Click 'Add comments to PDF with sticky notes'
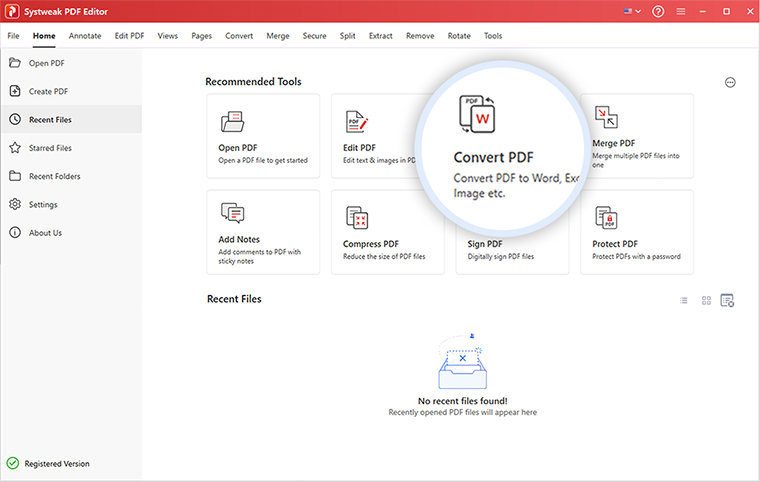Image resolution: width=760 pixels, height=482 pixels. pos(259,257)
